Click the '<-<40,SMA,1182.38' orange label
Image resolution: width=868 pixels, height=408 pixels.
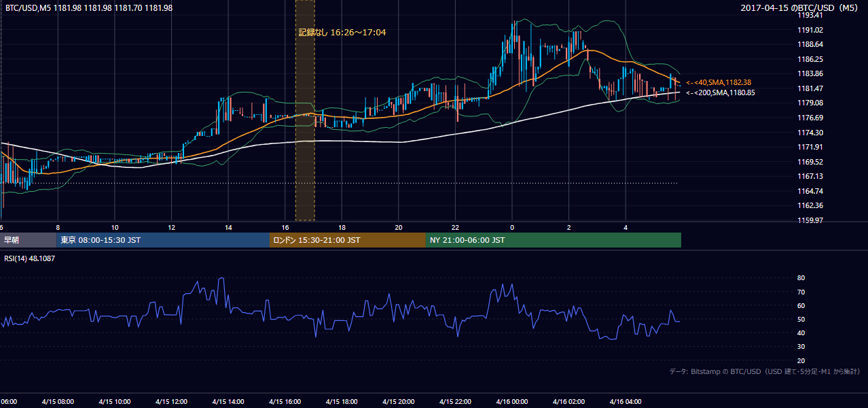(719, 82)
